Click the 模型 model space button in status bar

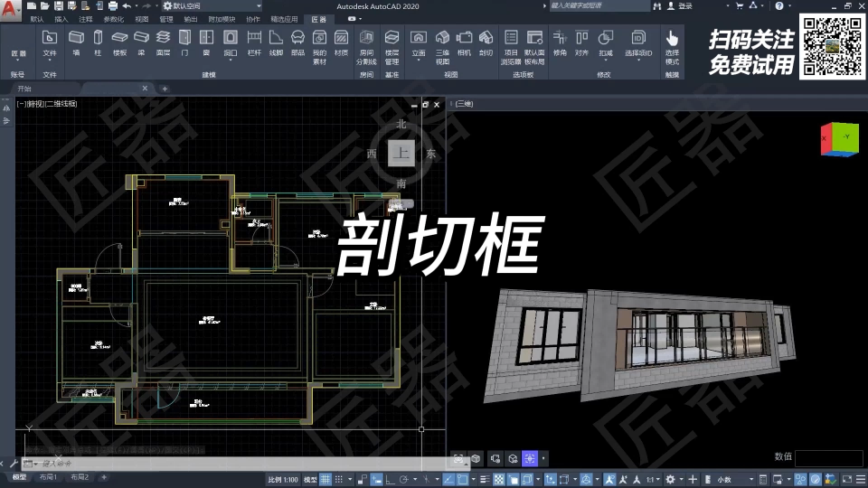310,479
